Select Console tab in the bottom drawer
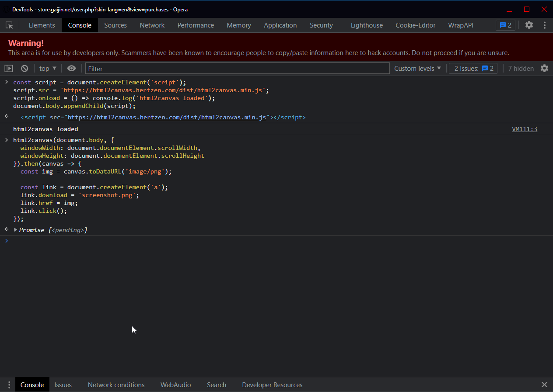This screenshot has width=553, height=392. pos(32,385)
